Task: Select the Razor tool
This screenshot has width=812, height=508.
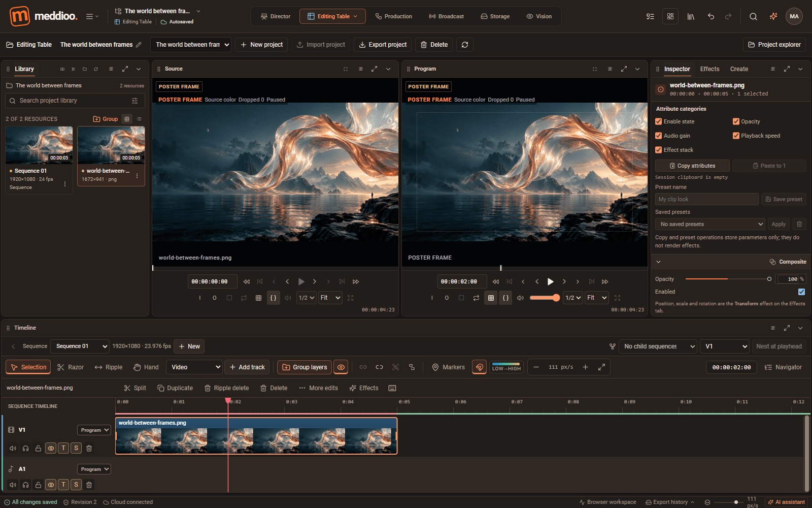Action: [71, 367]
